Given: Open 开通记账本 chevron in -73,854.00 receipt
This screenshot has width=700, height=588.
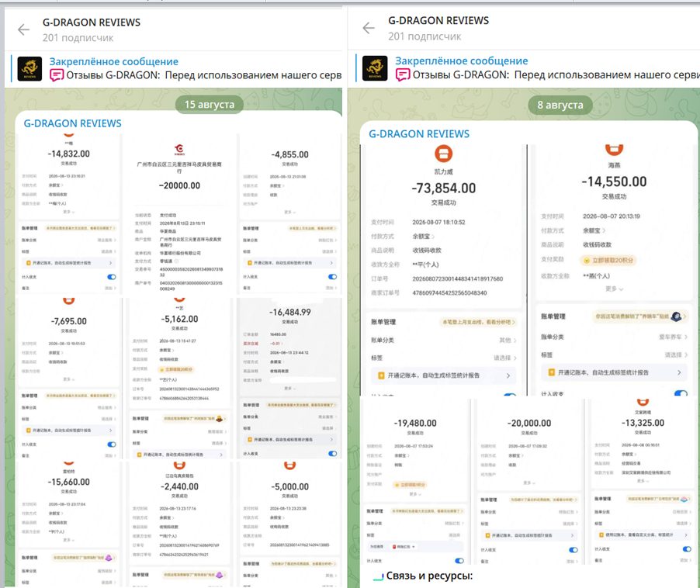Looking at the screenshot, I should click(x=508, y=375).
